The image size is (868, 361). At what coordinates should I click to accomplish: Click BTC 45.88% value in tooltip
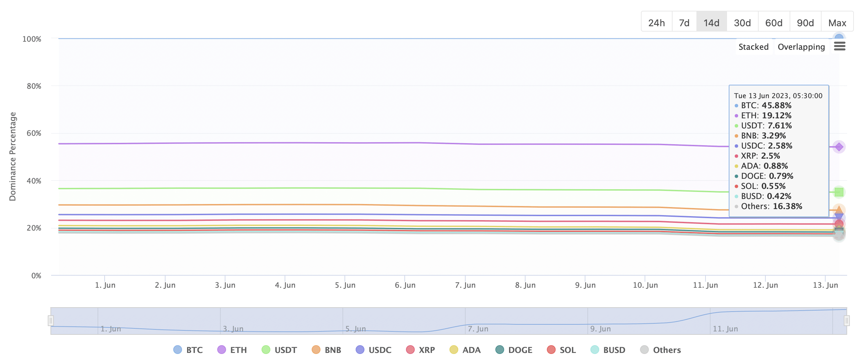pyautogui.click(x=776, y=106)
